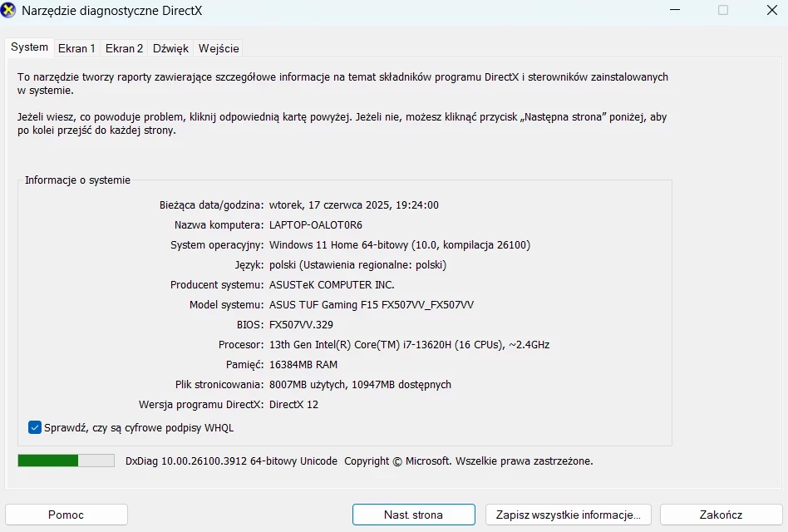Click the Microsoft copyright notice text

468,461
